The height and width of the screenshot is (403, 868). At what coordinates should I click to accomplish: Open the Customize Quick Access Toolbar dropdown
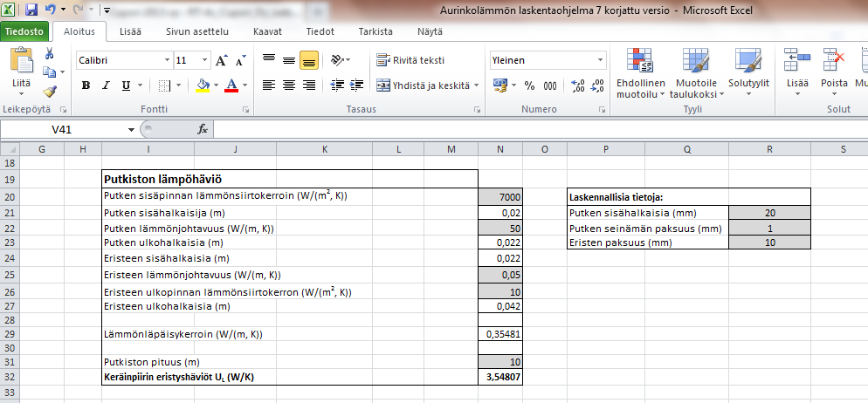[107, 10]
